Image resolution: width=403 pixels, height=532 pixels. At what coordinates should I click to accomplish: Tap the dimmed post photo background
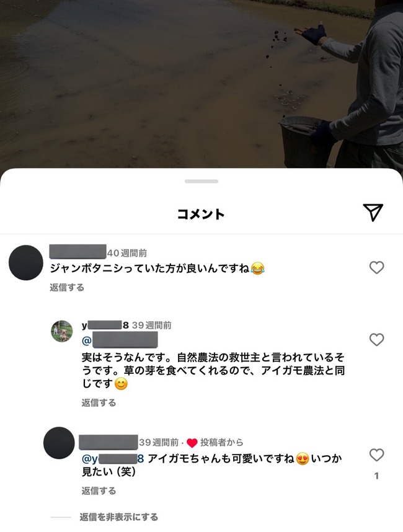201,84
